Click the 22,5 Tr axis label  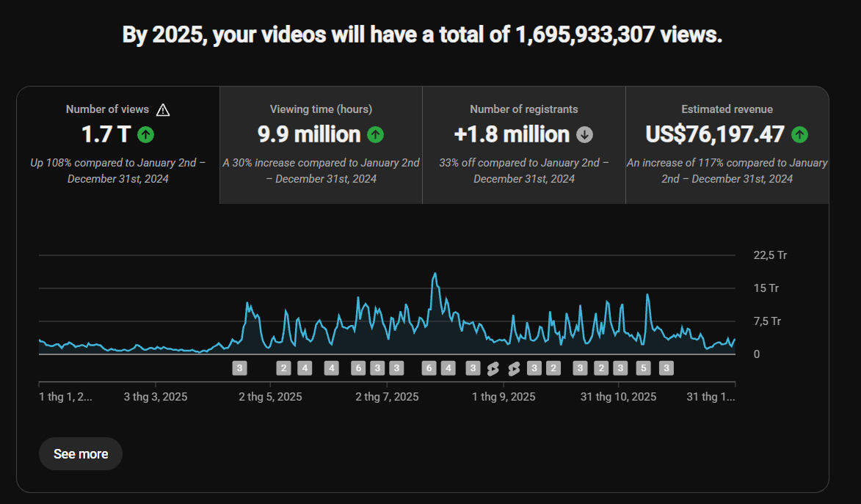point(770,255)
